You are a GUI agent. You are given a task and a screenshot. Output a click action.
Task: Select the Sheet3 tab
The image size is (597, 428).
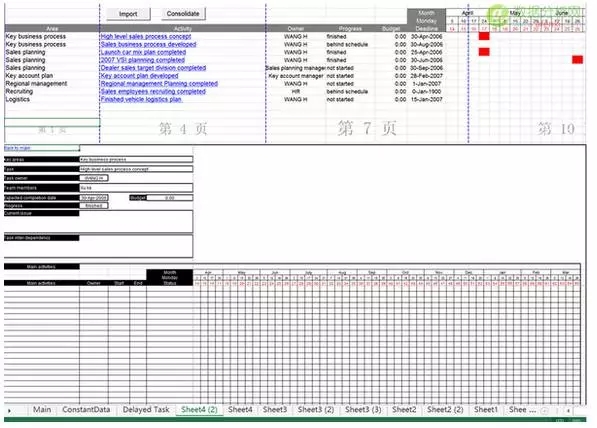tap(275, 410)
